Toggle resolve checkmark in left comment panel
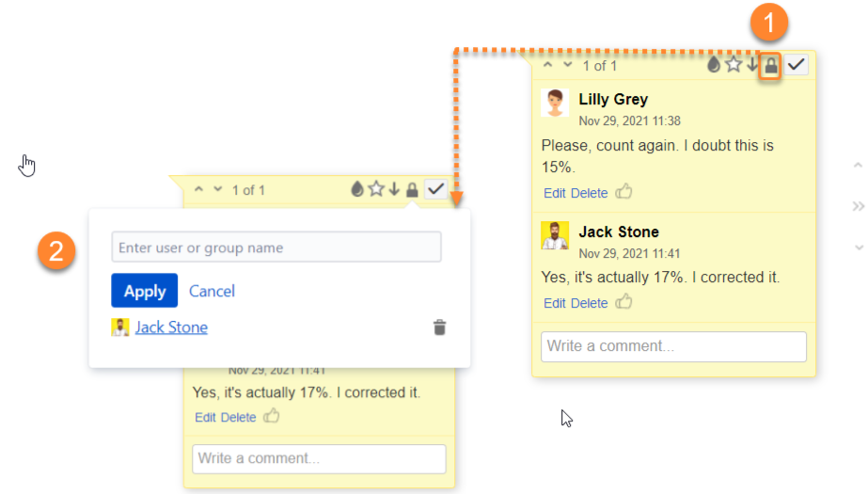 tap(435, 189)
